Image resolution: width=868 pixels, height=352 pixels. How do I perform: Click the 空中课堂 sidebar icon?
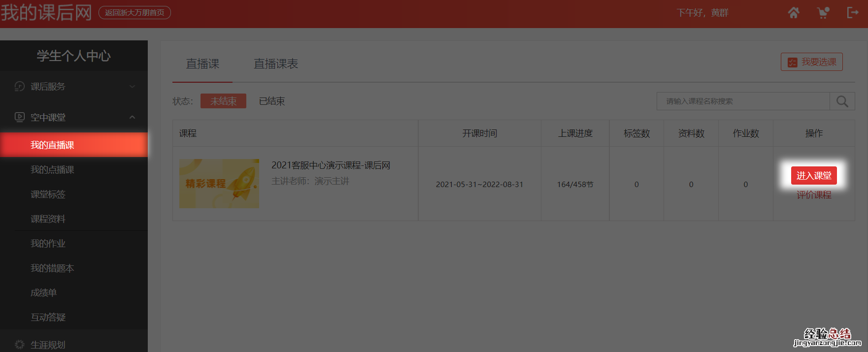(x=20, y=117)
